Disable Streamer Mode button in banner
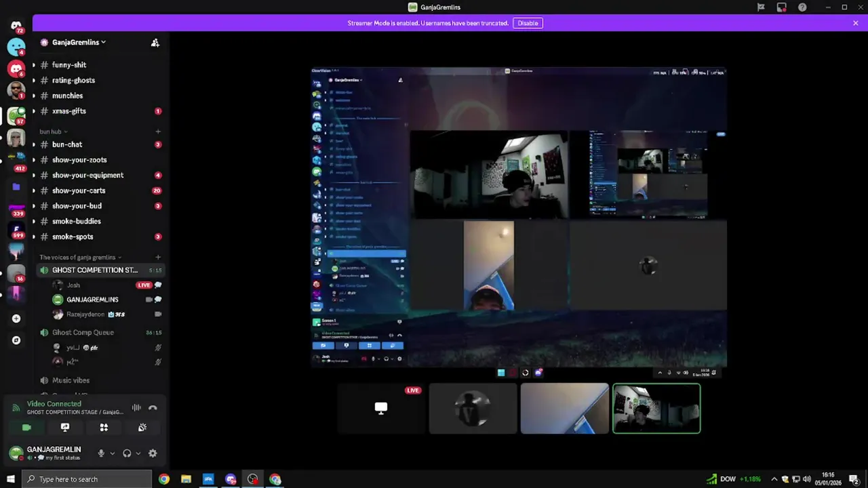This screenshot has height=488, width=868. 528,23
